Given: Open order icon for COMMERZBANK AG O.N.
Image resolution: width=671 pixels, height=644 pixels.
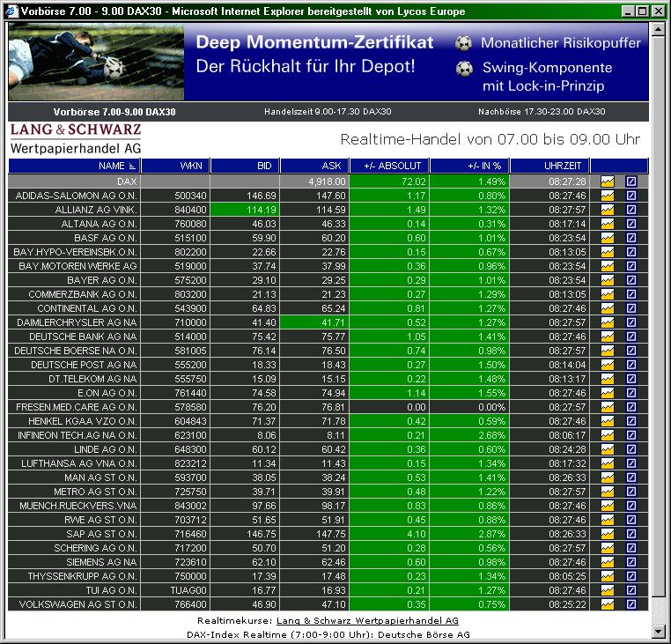Looking at the screenshot, I should click(631, 294).
